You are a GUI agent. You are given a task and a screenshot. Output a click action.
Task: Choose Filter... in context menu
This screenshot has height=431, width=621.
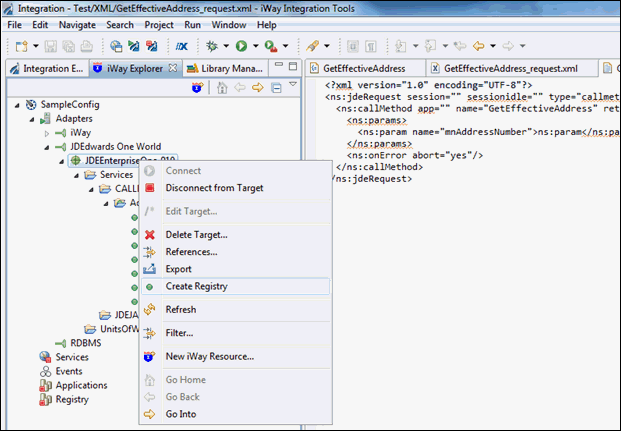coord(235,333)
